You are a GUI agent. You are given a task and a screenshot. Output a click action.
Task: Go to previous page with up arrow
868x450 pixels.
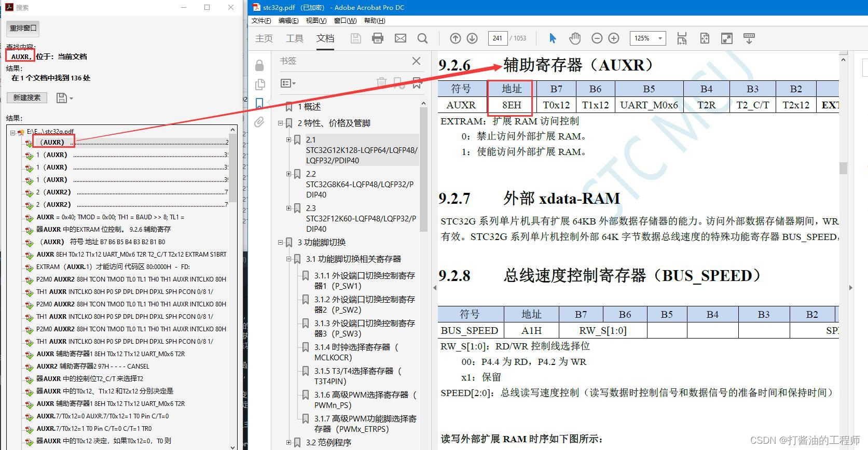[456, 38]
